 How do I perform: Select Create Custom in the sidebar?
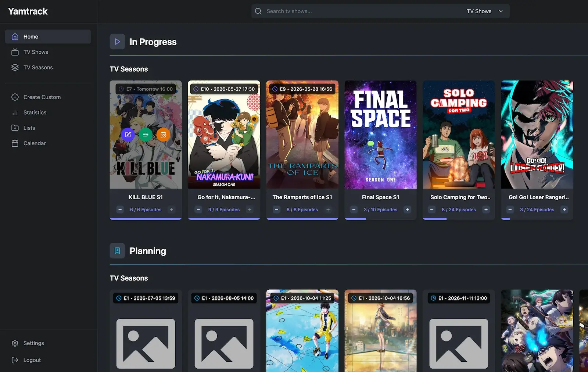tap(48, 97)
